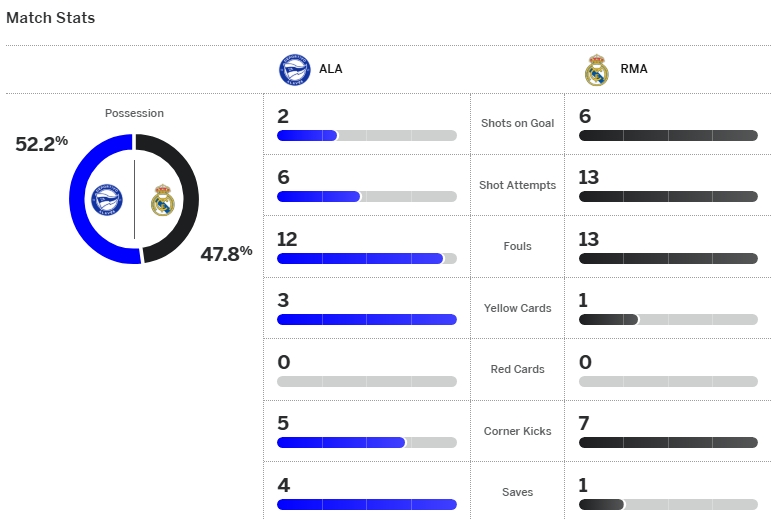Click the 47.8% possession value
778x520 pixels.
pyautogui.click(x=226, y=253)
